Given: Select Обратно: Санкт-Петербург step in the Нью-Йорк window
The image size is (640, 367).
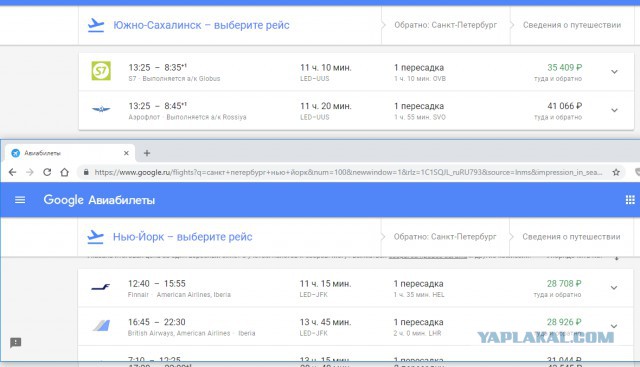Looking at the screenshot, I should [445, 237].
